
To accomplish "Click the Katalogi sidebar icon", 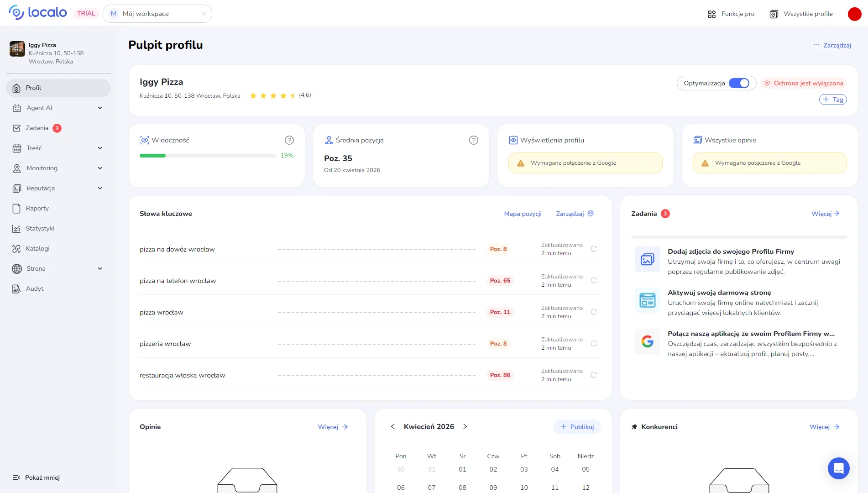I will point(16,249).
